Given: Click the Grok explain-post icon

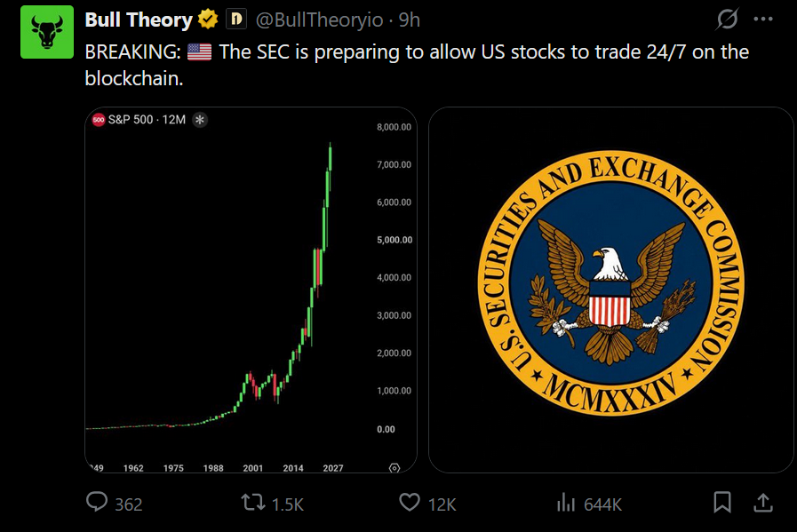Looking at the screenshot, I should coord(727,20).
